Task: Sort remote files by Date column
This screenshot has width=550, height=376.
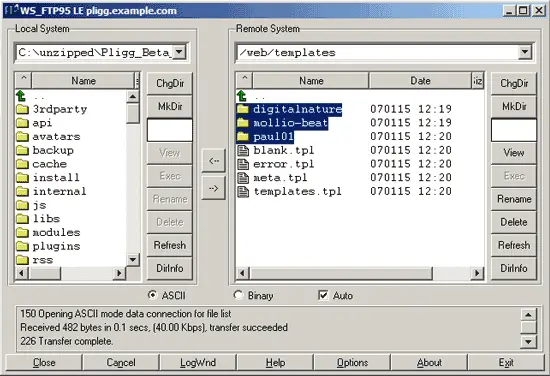Action: [x=420, y=81]
